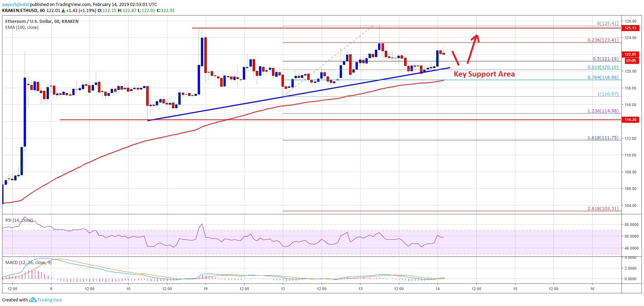The width and height of the screenshot is (644, 306).
Task: Select the RSI (14, close) indicator label
Action: tap(19, 220)
